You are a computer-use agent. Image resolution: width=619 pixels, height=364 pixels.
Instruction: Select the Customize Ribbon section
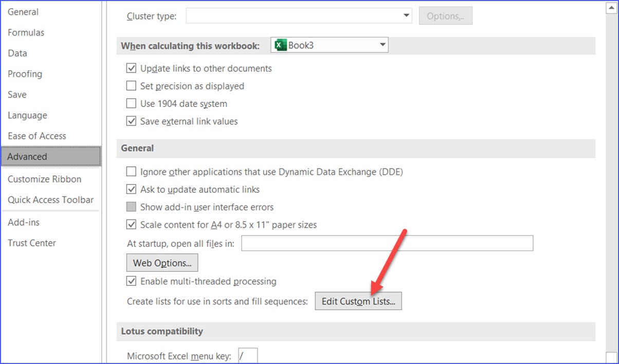point(45,179)
